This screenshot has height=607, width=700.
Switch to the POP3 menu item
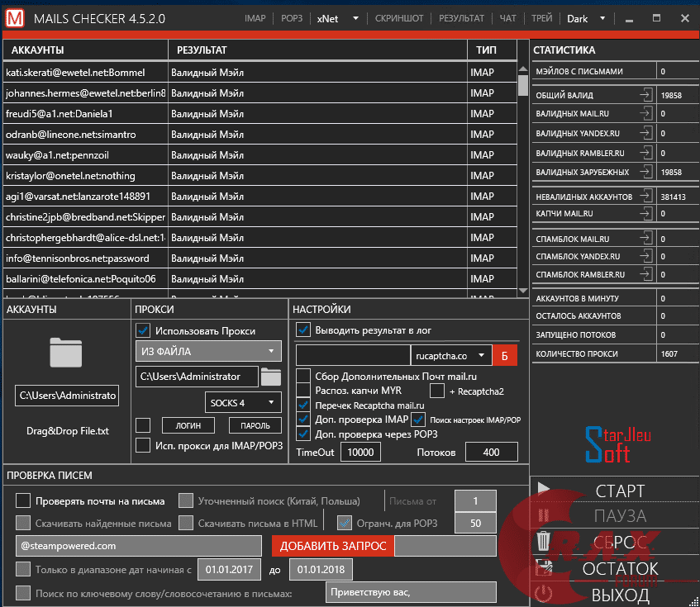pos(292,17)
